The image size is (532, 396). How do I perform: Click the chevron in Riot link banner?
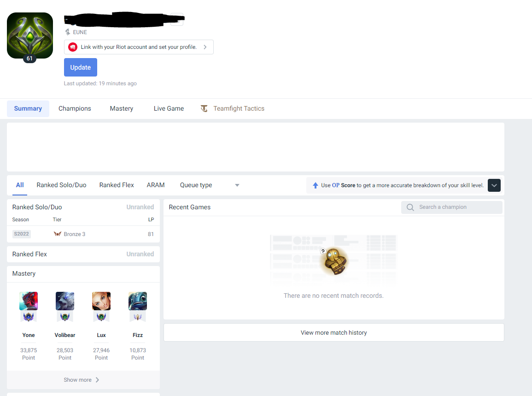205,47
